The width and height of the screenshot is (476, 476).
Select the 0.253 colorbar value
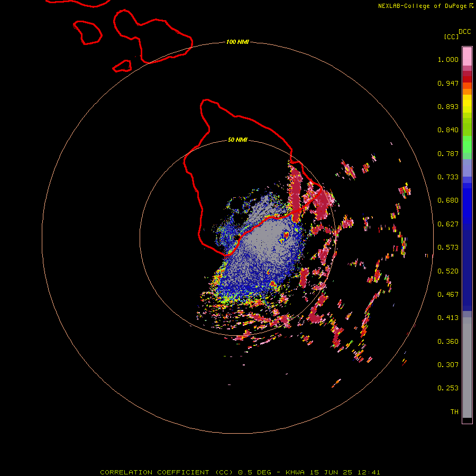point(448,388)
